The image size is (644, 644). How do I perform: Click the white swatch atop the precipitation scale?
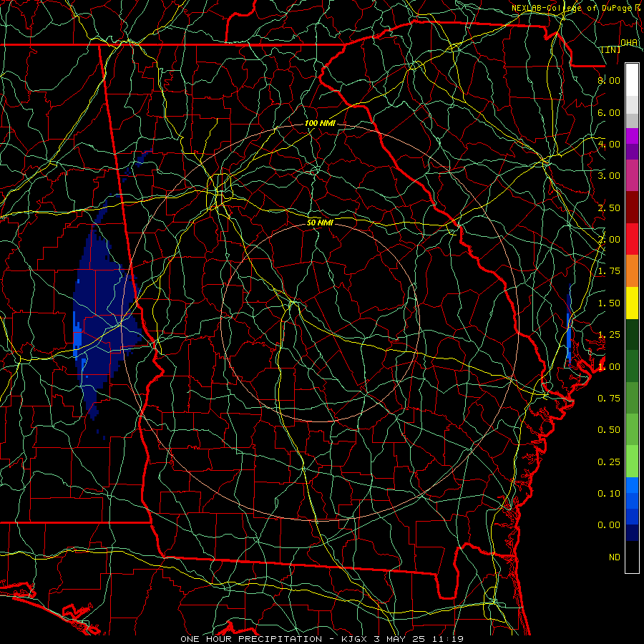632,80
